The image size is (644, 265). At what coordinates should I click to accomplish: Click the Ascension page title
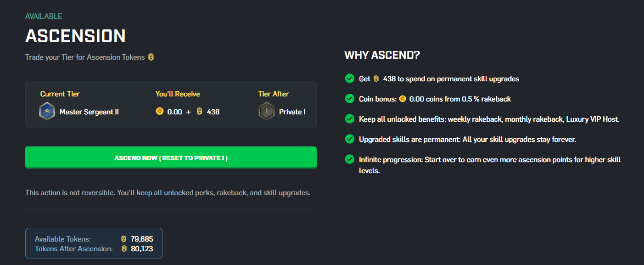click(75, 36)
